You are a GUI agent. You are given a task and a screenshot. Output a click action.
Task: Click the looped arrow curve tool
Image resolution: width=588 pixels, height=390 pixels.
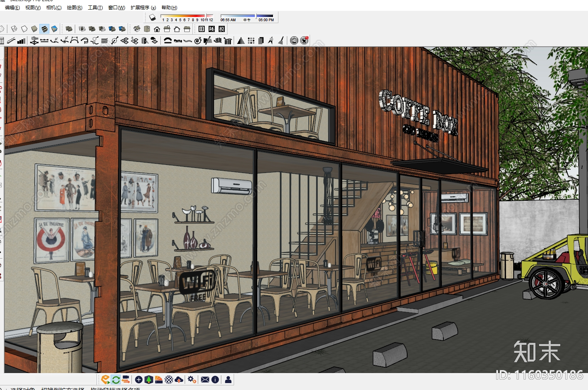coord(84,40)
